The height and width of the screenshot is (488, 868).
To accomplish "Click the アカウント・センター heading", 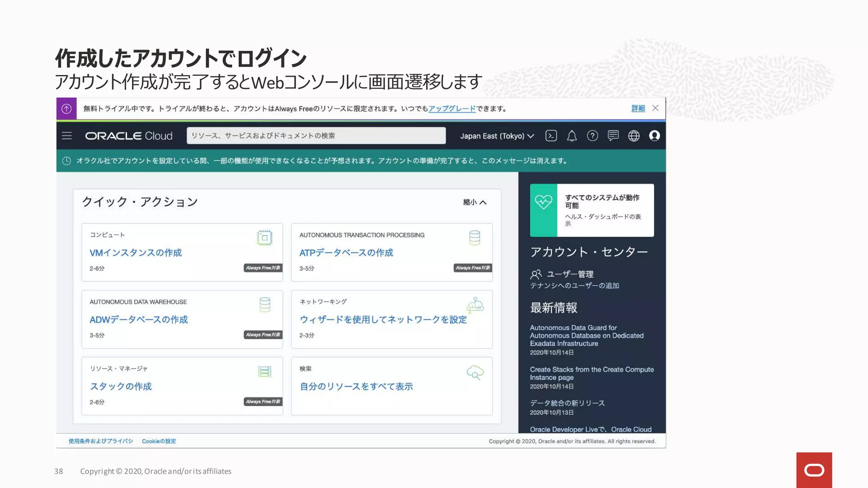I will (x=589, y=252).
